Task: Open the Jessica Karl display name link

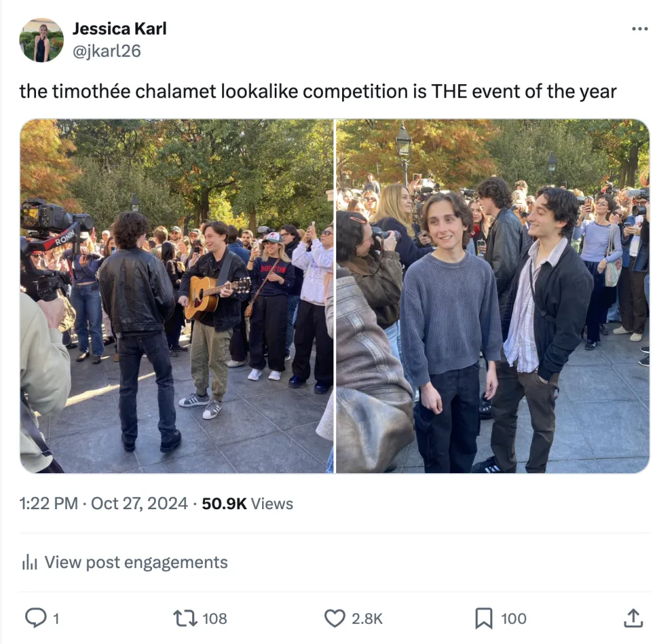Action: (119, 29)
